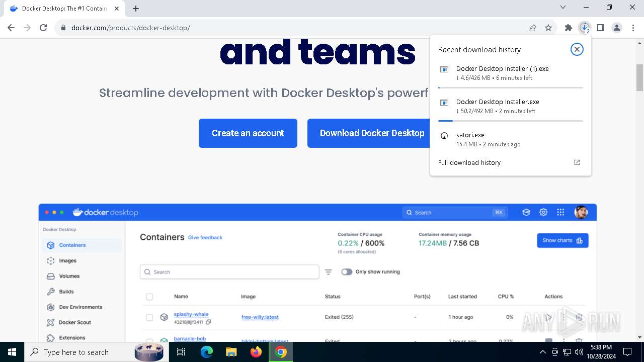Click Docker Desktop Installer (1).exe download
Viewport: 644px width, 362px height.
click(511, 73)
